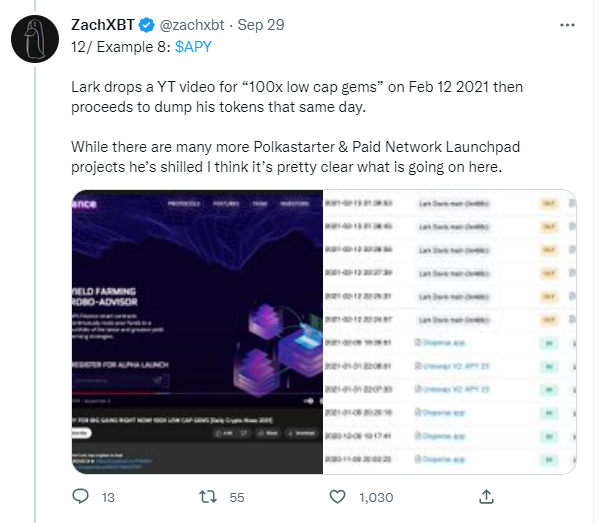Image resolution: width=603 pixels, height=523 pixels.
Task: Click the reply count 13
Action: [110, 496]
